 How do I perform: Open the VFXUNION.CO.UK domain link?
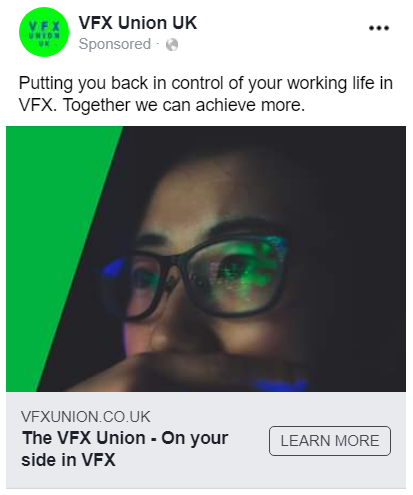86,417
